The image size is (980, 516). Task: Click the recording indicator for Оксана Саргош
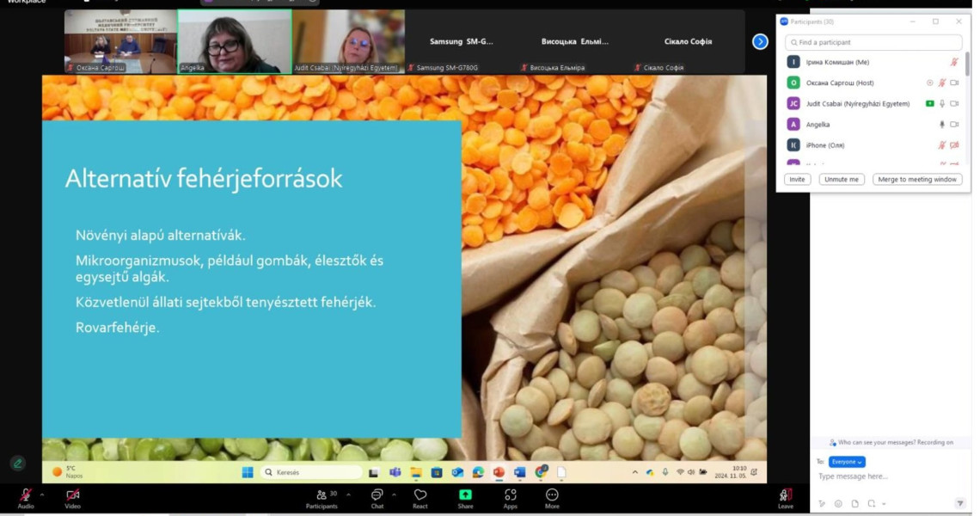(x=929, y=83)
